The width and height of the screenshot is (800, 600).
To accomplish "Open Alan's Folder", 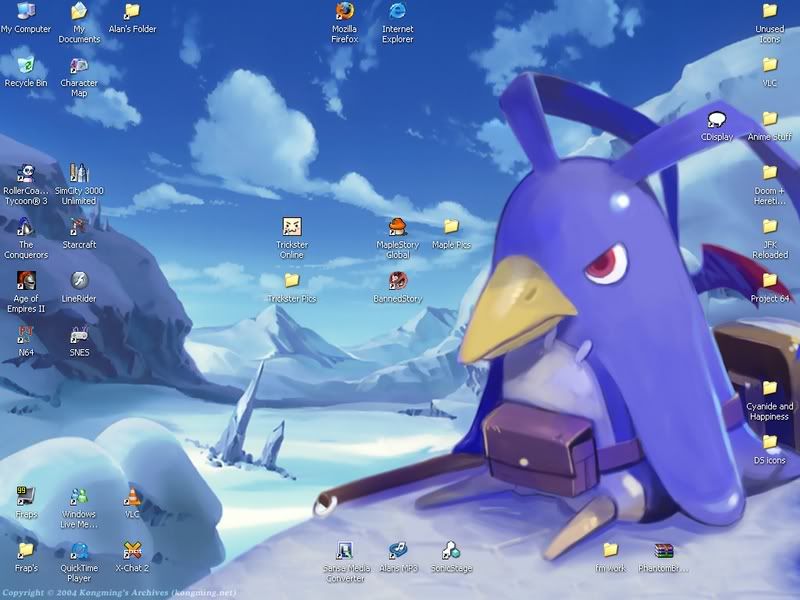I will (132, 17).
